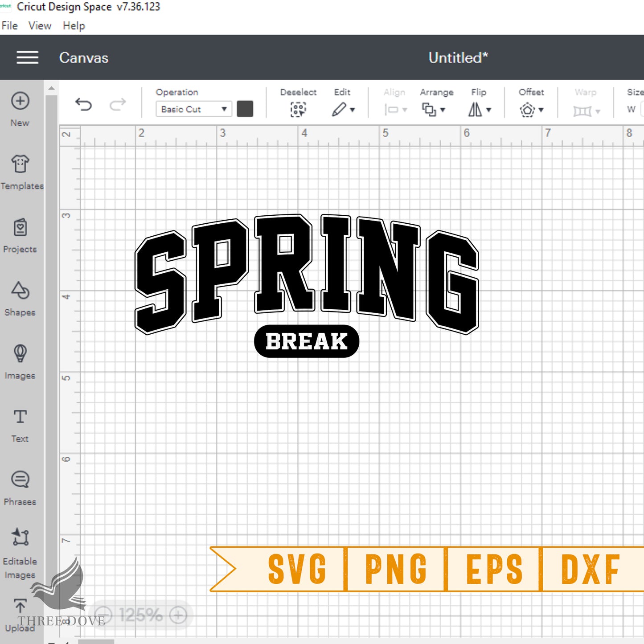644x644 pixels.
Task: Click the Offset icon
Action: click(527, 109)
